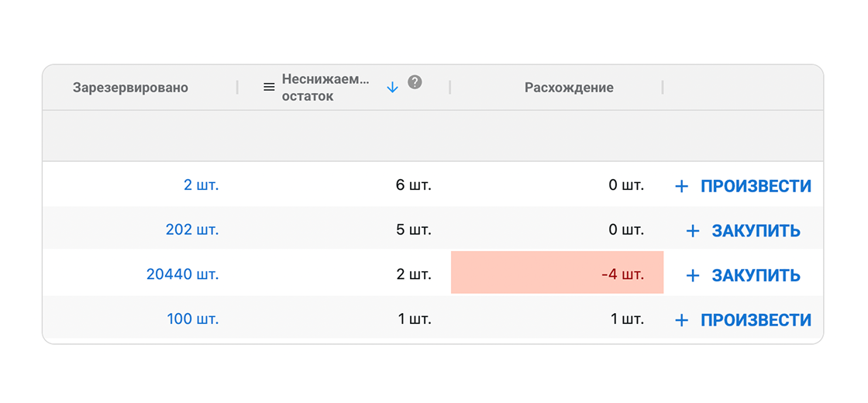Select the Расхождение column header
The height and width of the screenshot is (403, 868).
click(569, 88)
